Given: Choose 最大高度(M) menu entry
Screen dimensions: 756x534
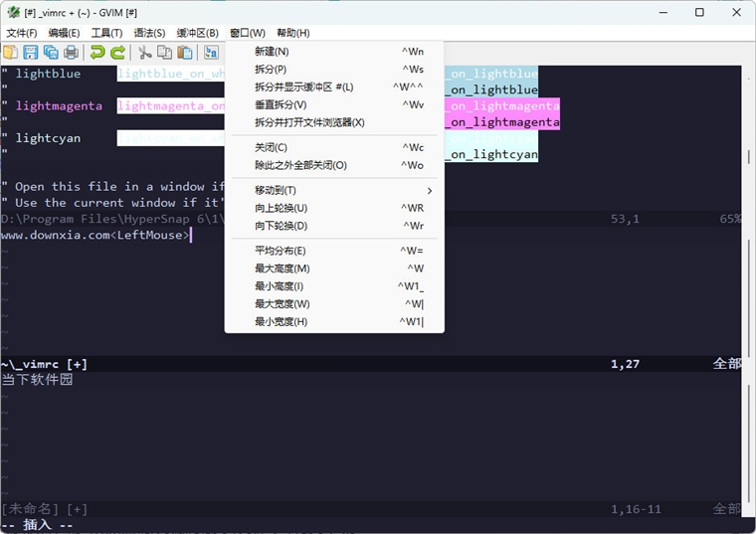Looking at the screenshot, I should click(334, 268).
